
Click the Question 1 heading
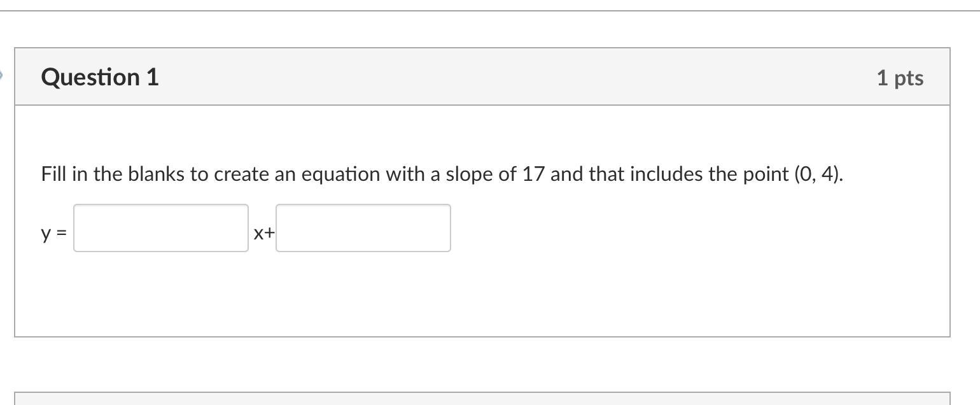click(100, 77)
